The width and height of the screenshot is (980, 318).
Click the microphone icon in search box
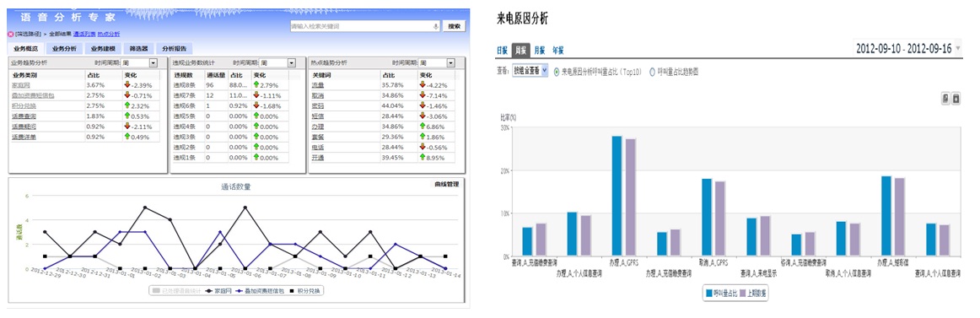(436, 26)
